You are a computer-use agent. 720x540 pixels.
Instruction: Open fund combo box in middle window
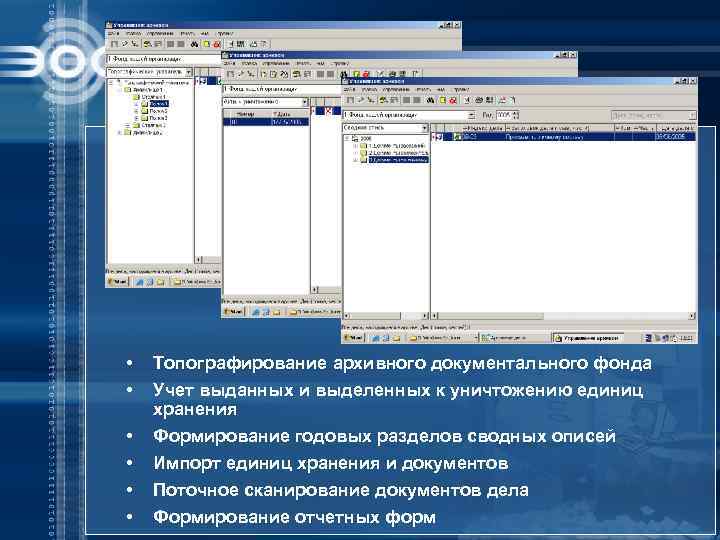pos(281,89)
